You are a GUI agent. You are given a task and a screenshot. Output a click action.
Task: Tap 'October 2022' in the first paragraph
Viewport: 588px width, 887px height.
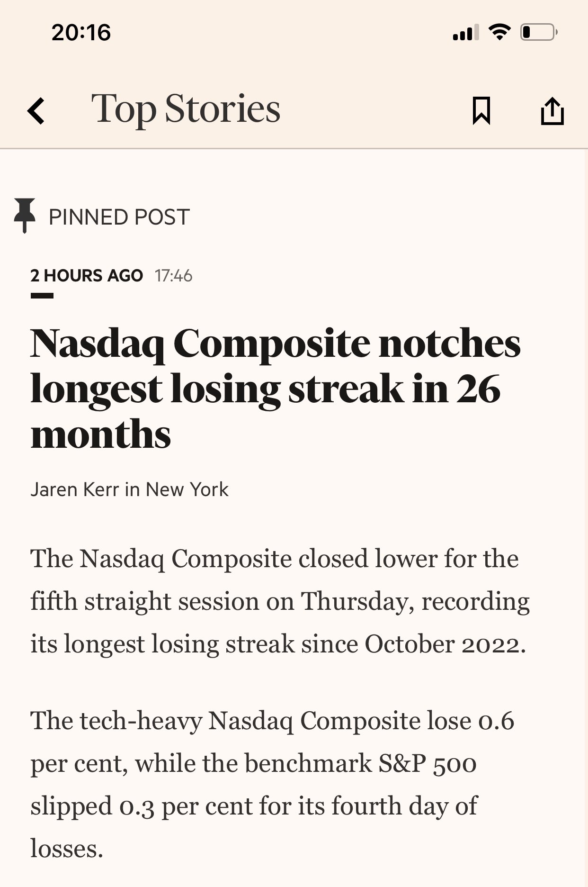pos(444,644)
